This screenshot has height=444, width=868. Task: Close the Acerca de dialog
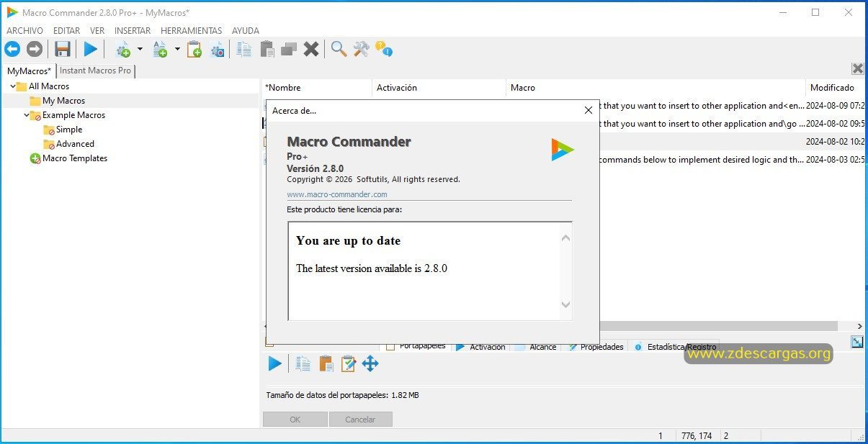click(x=588, y=110)
